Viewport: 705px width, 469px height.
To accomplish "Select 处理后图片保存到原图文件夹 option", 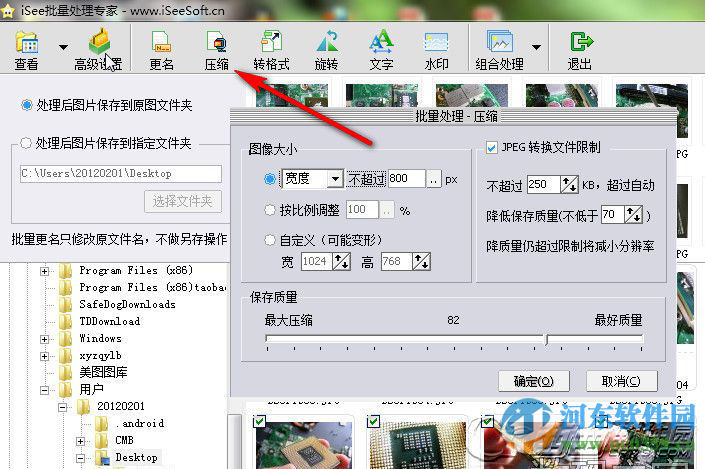I will coord(27,105).
